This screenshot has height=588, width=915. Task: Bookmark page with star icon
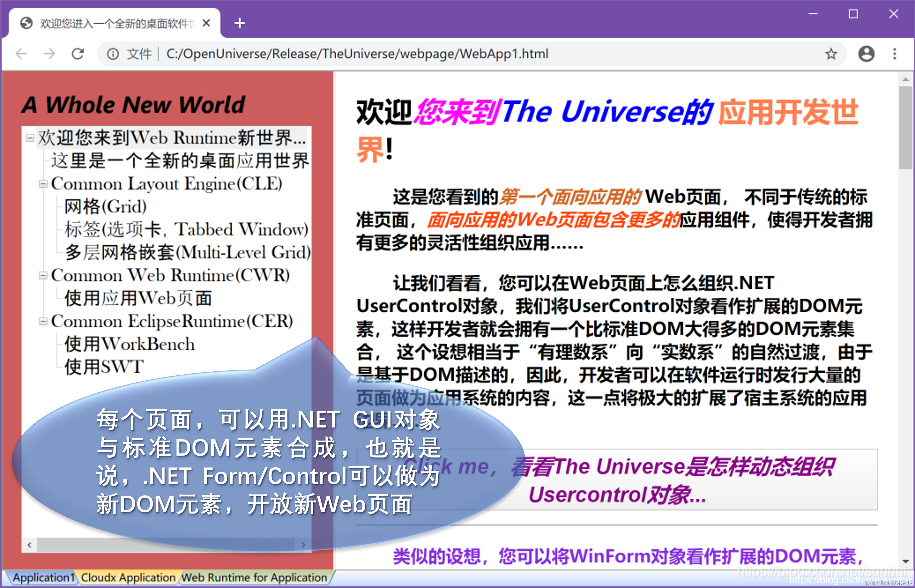831,54
